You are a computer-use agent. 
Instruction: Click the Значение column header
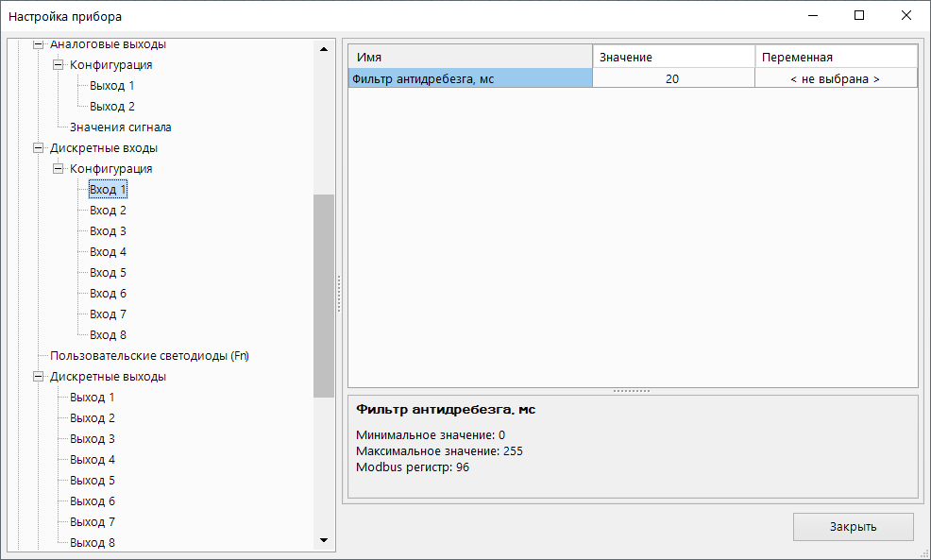tap(672, 58)
